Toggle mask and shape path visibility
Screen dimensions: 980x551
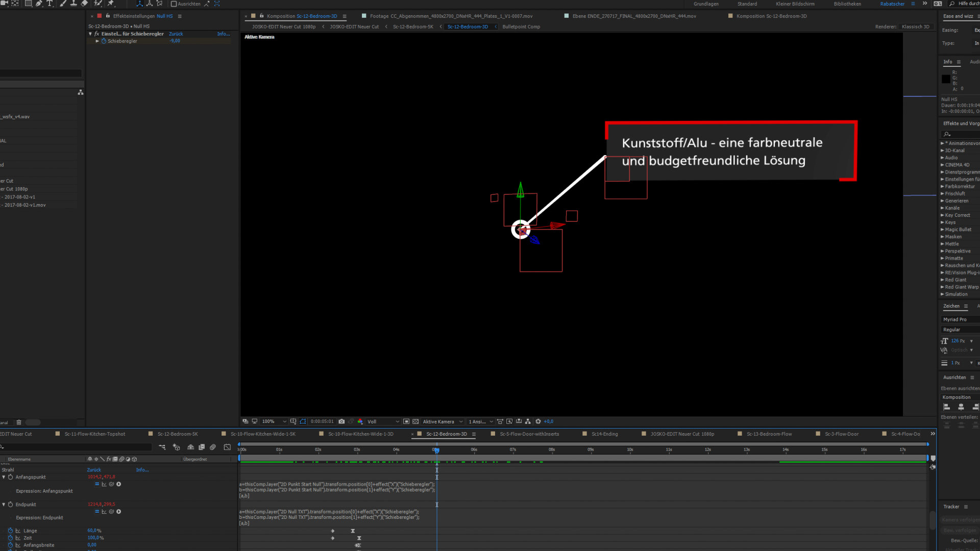[x=303, y=421]
